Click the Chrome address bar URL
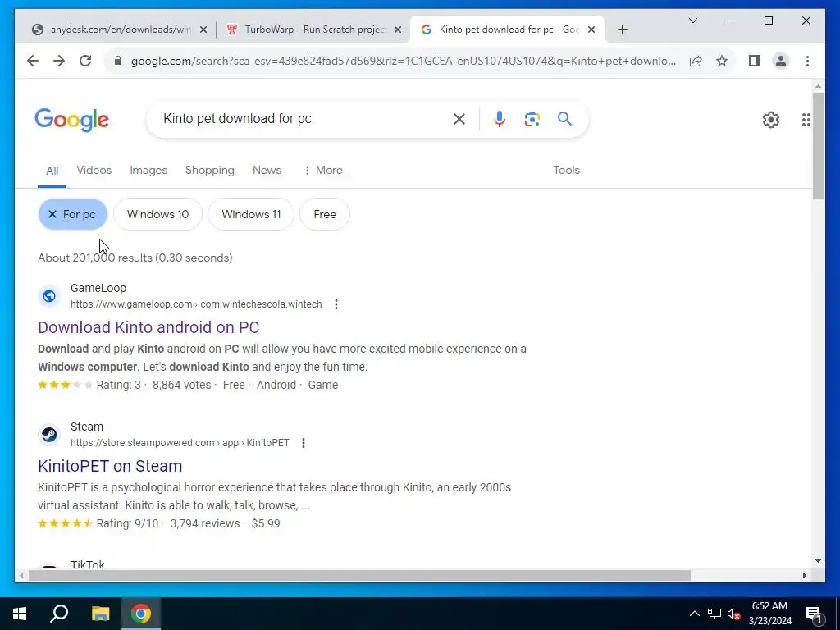The image size is (840, 630). point(403,61)
